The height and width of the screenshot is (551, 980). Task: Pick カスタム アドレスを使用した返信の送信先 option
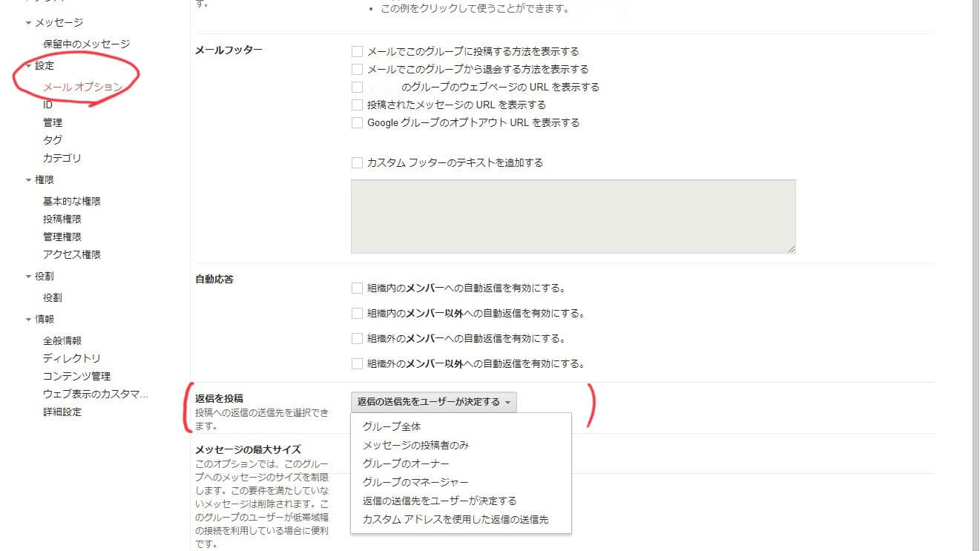[x=456, y=519]
